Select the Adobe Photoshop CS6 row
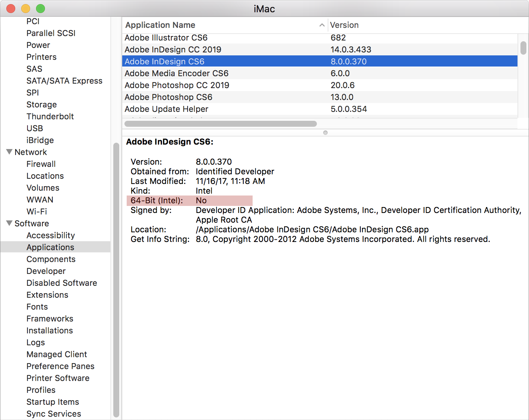The height and width of the screenshot is (420, 529). click(319, 97)
